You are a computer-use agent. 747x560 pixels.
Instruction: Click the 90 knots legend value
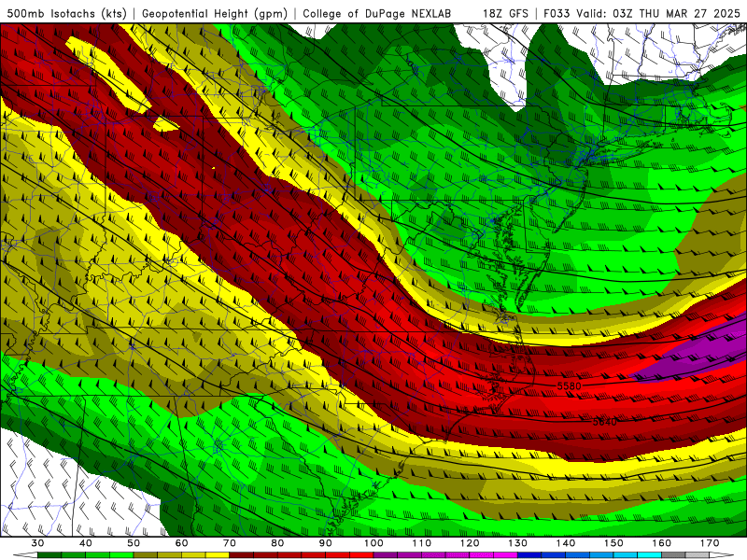coord(325,543)
